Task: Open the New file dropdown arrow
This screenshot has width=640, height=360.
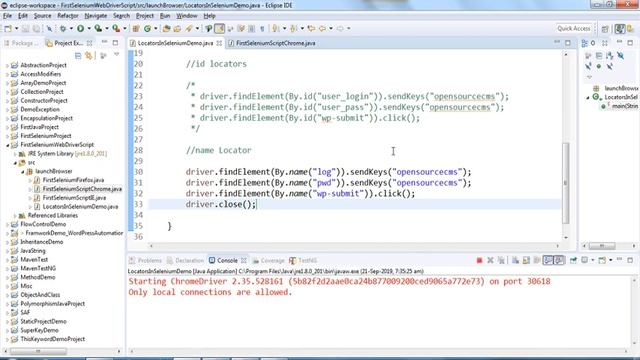Action: [x=16, y=29]
